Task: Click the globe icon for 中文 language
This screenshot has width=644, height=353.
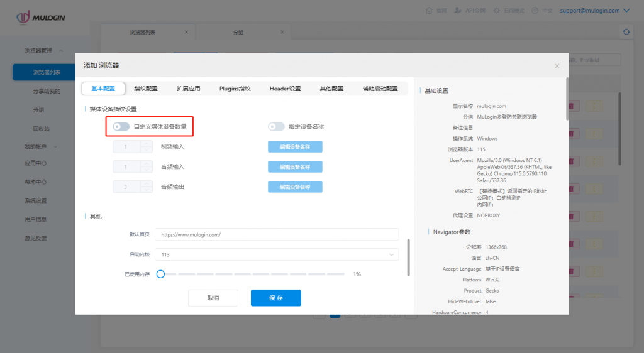Action: pyautogui.click(x=535, y=11)
